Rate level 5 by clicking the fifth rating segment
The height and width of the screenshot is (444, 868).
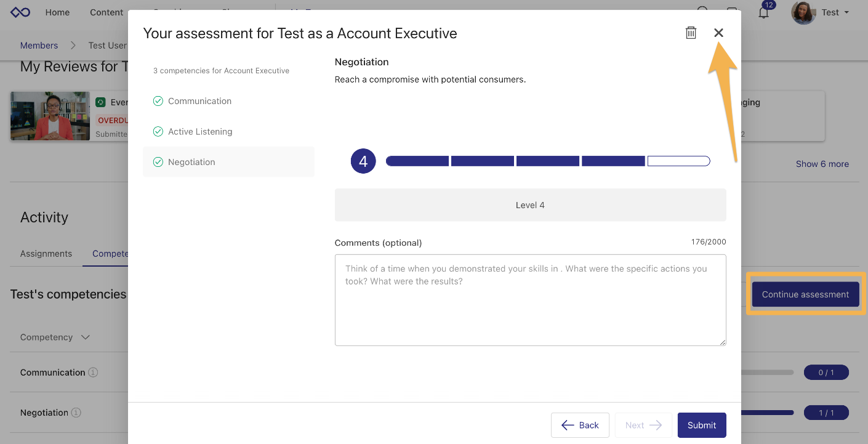coord(678,161)
